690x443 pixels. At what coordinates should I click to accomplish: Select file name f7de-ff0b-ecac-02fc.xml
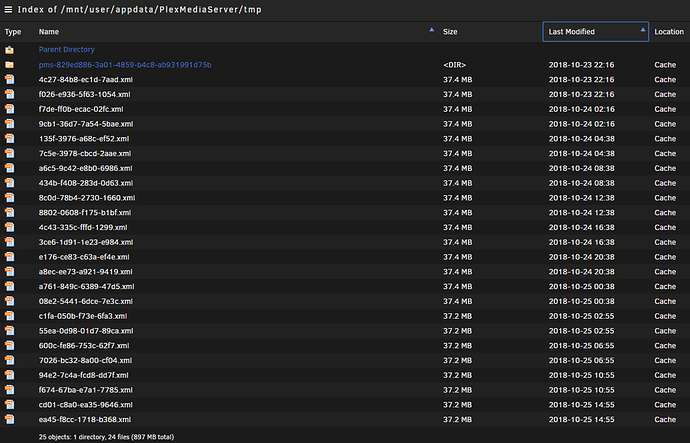click(x=81, y=109)
